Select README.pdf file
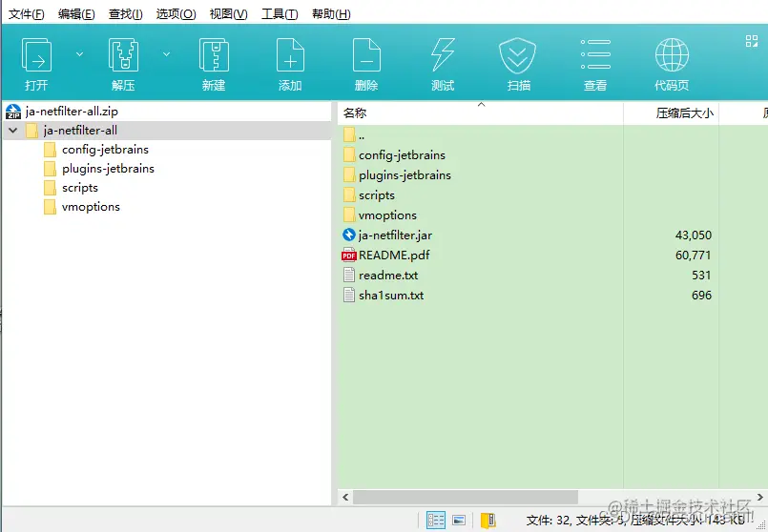Screen dimensions: 768x532 [x=394, y=255]
